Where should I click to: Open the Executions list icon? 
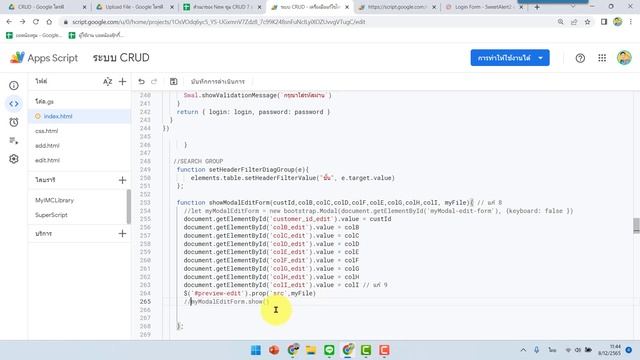click(14, 141)
